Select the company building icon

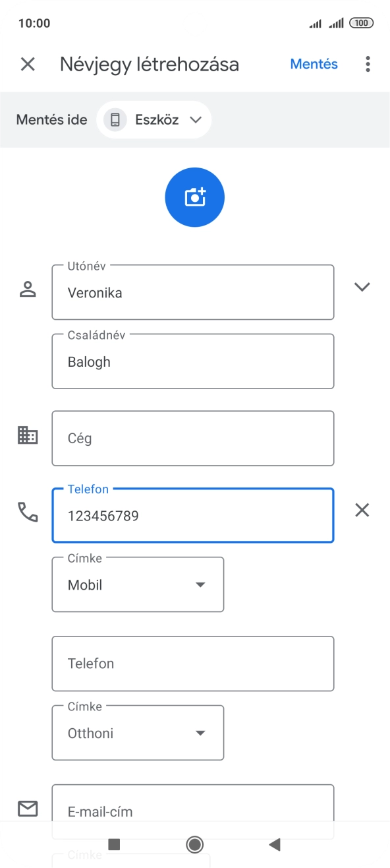point(27,435)
